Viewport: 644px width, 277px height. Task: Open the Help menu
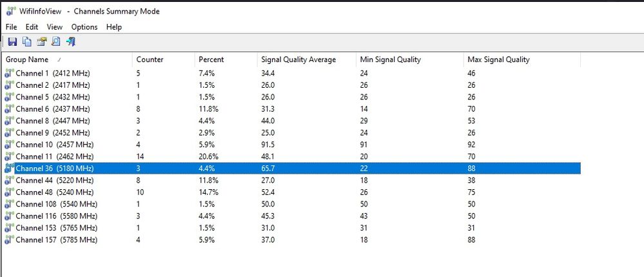[114, 27]
